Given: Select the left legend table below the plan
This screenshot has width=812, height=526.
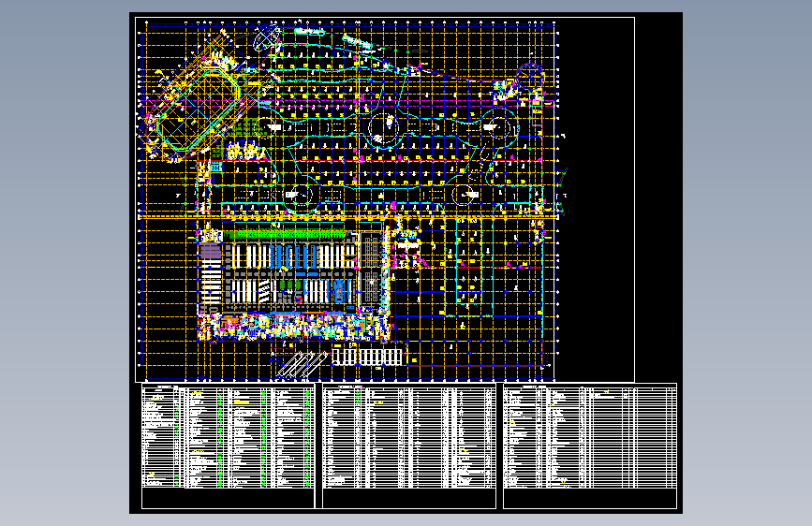Looking at the screenshot, I should [228, 446].
